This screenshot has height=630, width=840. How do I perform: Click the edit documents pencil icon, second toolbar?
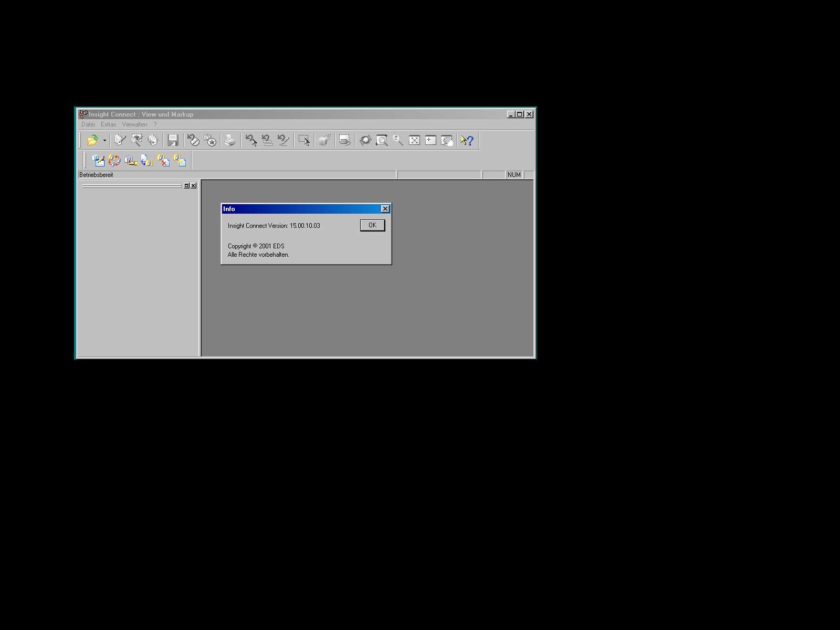(x=98, y=160)
